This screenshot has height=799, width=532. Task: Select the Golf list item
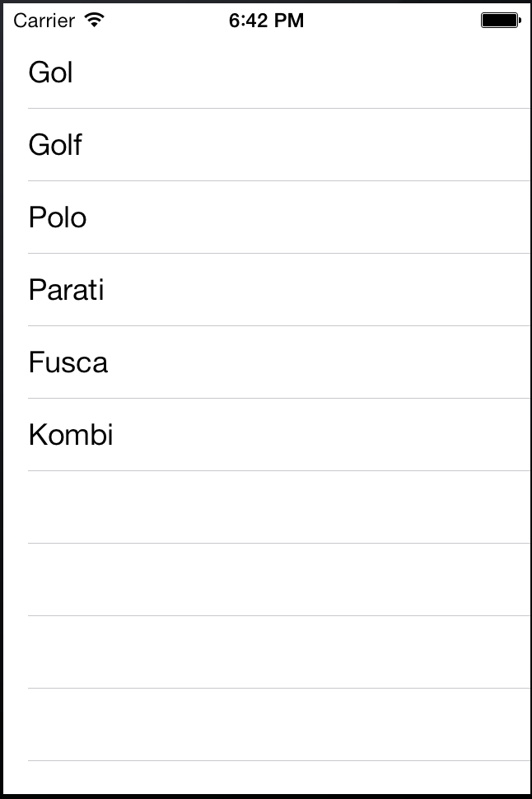click(x=266, y=145)
